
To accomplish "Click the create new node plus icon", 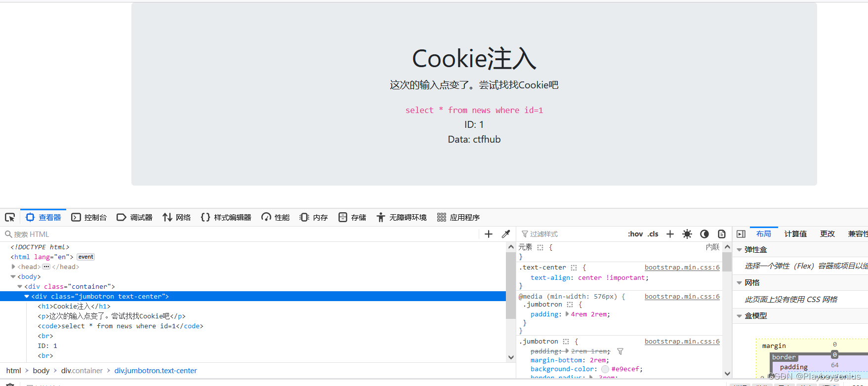I will click(489, 234).
